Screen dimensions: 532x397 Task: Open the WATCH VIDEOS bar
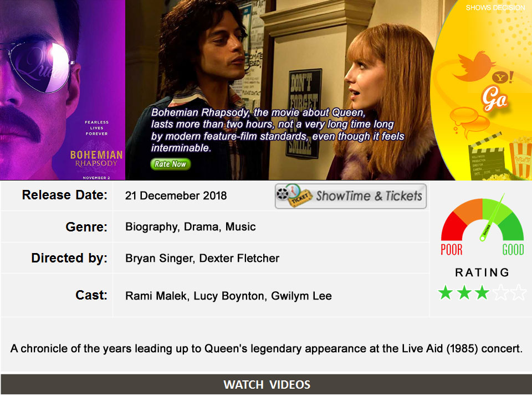pos(267,384)
